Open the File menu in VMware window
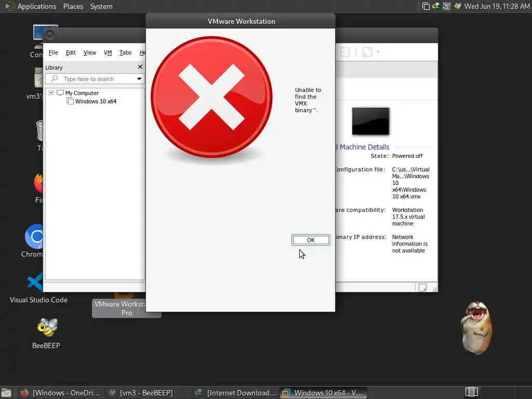The width and height of the screenshot is (532, 399). [x=54, y=52]
